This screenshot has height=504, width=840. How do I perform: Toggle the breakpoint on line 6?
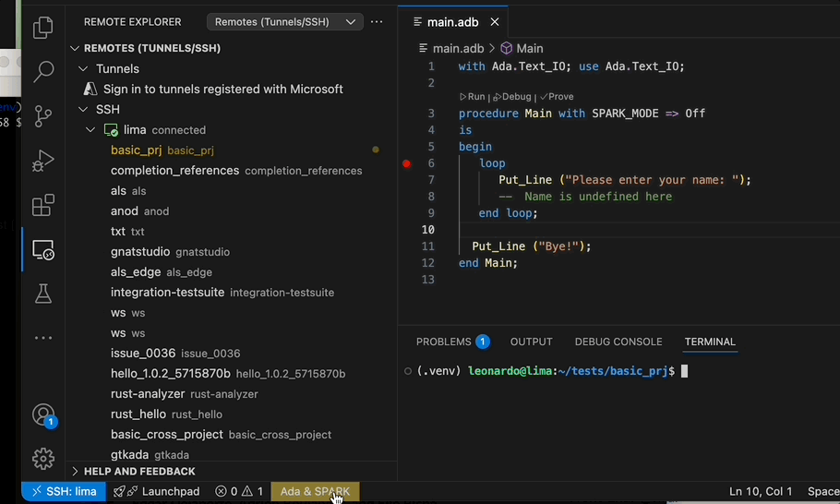(x=406, y=163)
